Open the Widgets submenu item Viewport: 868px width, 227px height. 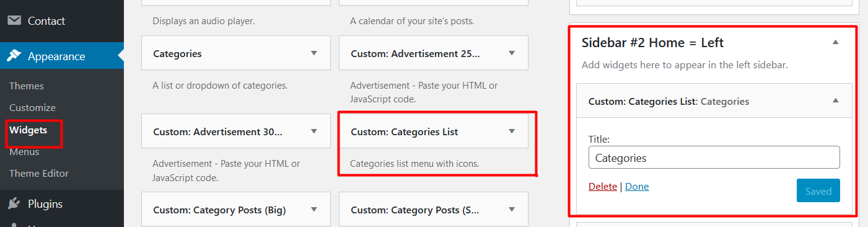coord(28,130)
